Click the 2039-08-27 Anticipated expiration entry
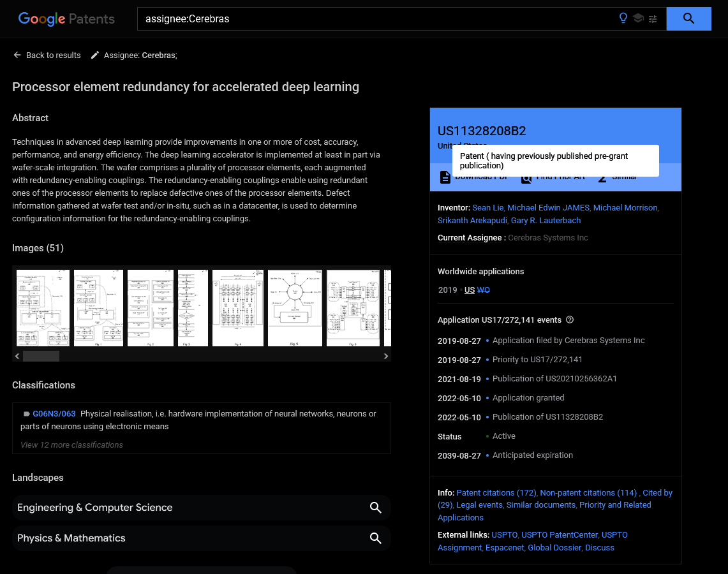The width and height of the screenshot is (728, 574). (505, 455)
